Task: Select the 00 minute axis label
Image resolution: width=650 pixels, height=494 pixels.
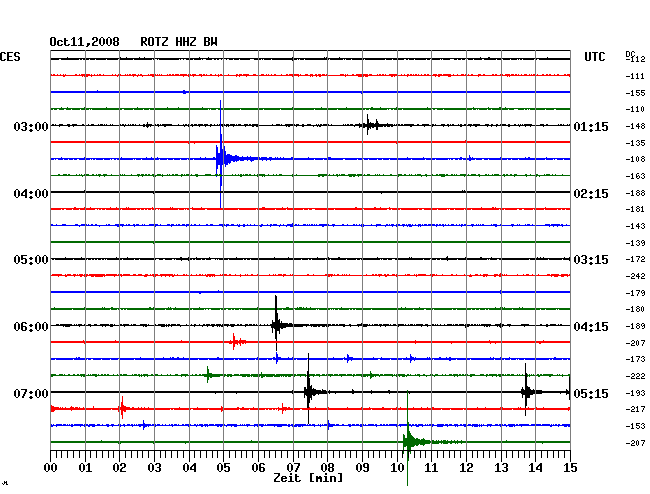Action: (x=51, y=468)
